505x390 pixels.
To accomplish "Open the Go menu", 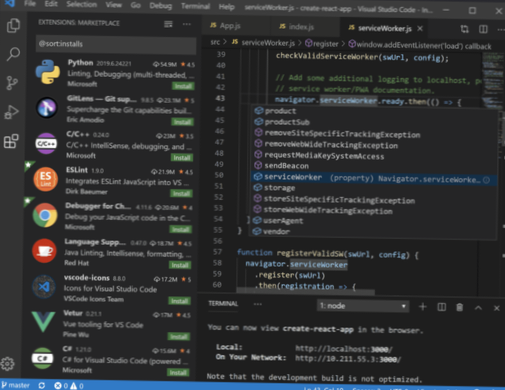I will click(135, 5).
